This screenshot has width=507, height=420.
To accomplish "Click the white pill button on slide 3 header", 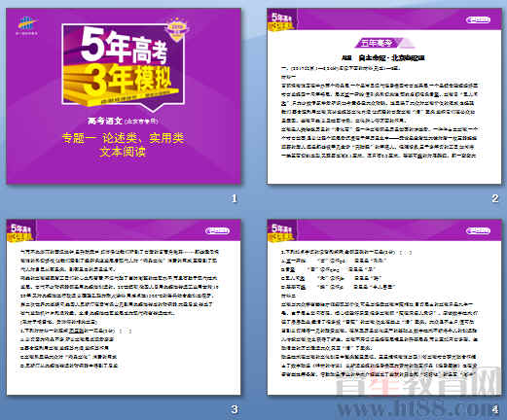I will [217, 230].
